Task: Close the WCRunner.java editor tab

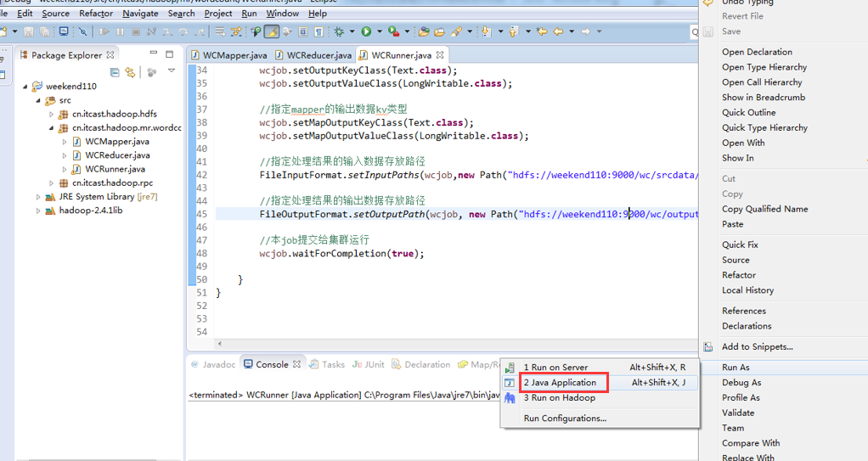Action: 440,55
